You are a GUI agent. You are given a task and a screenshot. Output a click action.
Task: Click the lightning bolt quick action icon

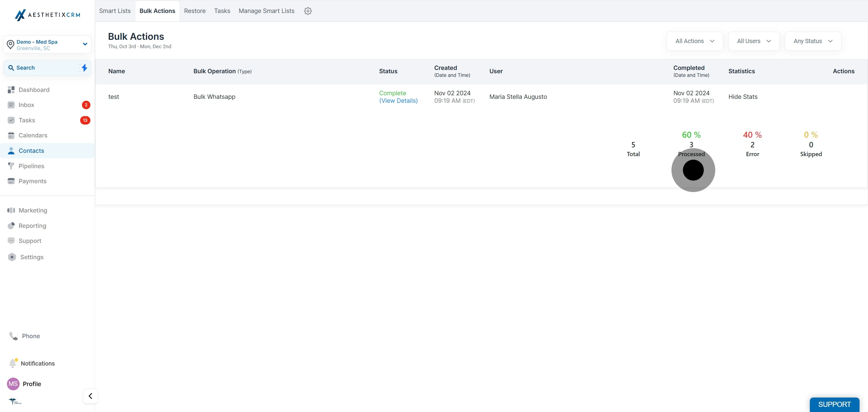(x=84, y=68)
